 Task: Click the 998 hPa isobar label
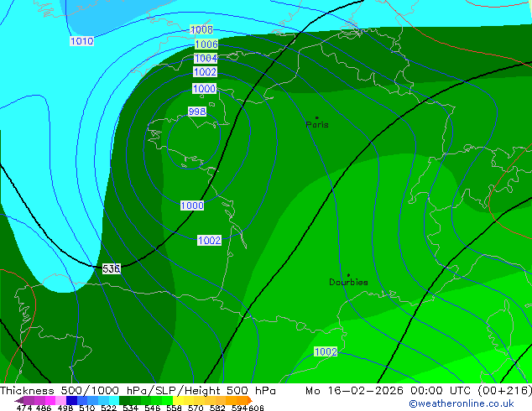197,112
